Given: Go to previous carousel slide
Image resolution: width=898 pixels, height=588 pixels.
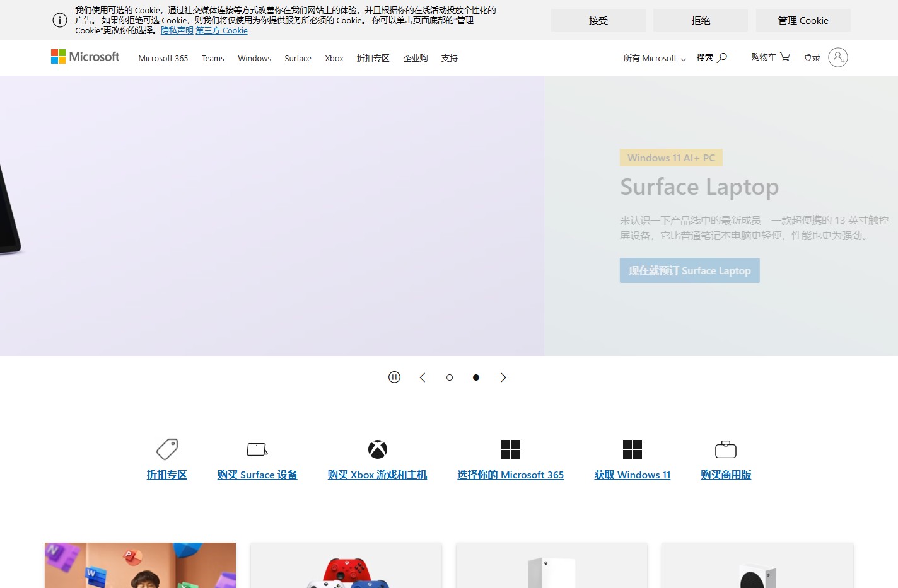Looking at the screenshot, I should [x=423, y=378].
